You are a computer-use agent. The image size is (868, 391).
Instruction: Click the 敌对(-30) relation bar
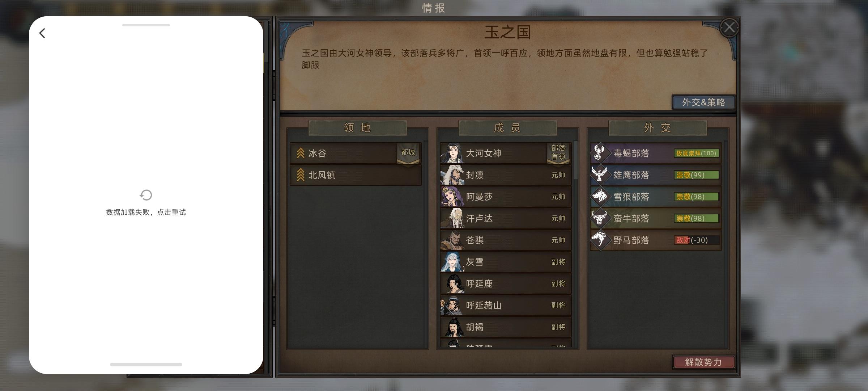click(x=697, y=240)
